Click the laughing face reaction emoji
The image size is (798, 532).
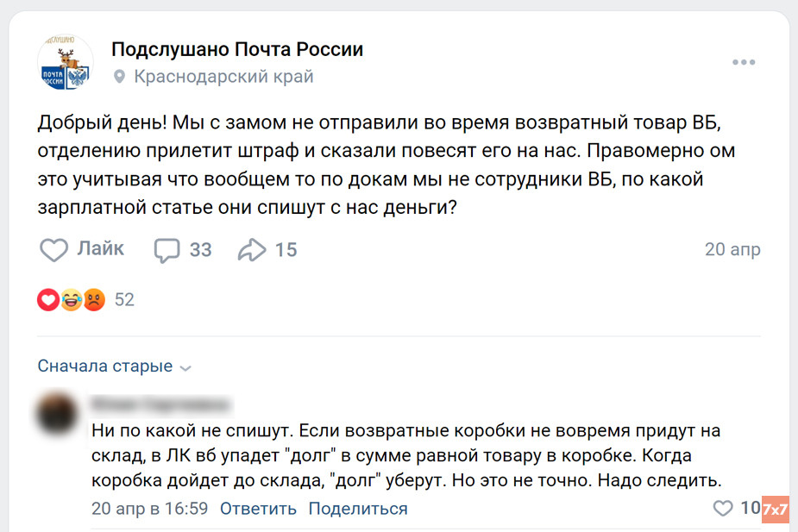tap(71, 300)
